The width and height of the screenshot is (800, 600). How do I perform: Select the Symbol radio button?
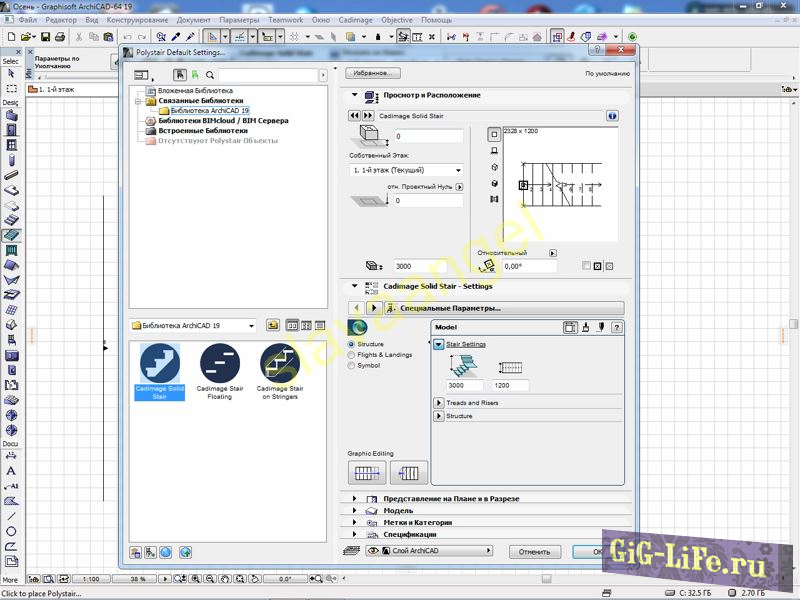(350, 366)
